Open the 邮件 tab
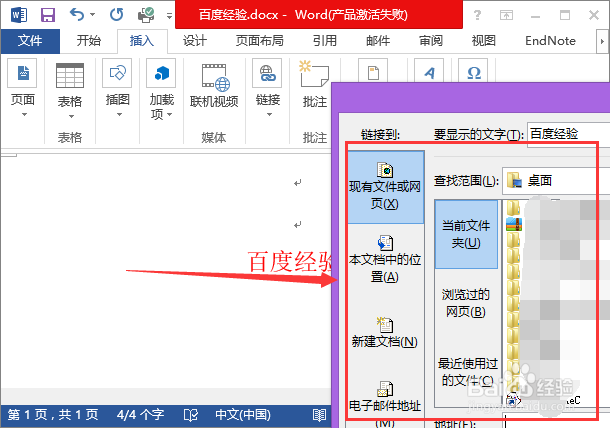610x428 pixels. [x=378, y=40]
